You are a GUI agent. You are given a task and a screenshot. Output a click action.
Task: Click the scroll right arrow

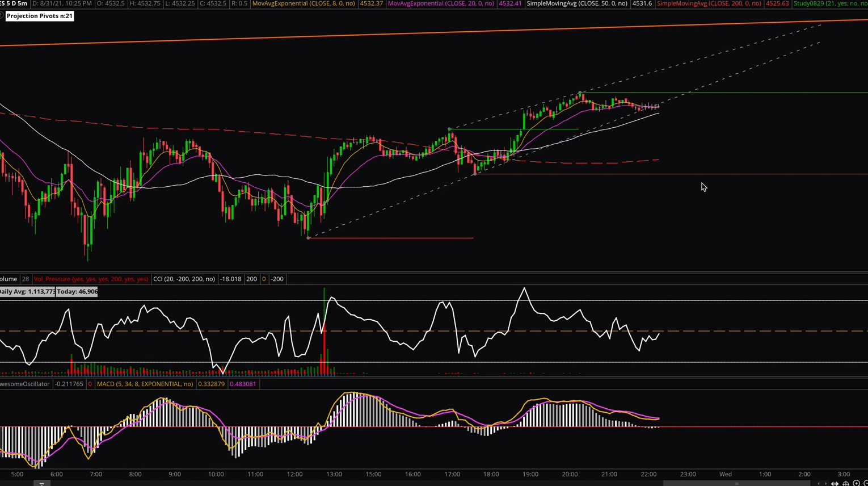825,483
